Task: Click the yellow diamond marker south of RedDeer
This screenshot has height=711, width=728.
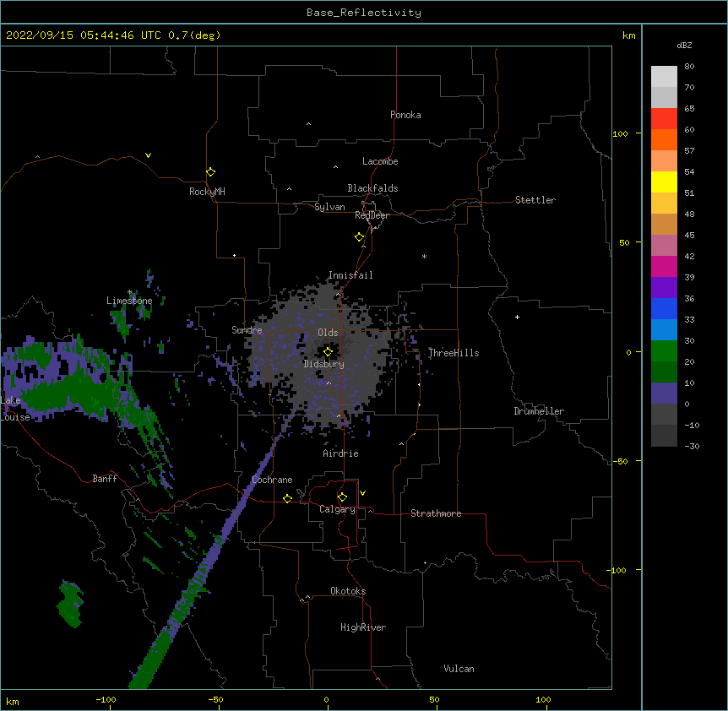Action: (359, 236)
